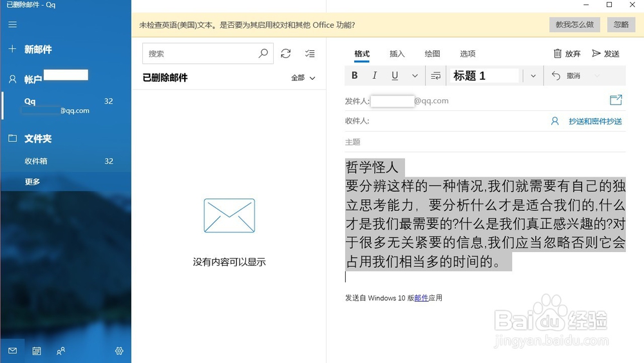Click the 已删除邮件 folder heading

[x=165, y=78]
